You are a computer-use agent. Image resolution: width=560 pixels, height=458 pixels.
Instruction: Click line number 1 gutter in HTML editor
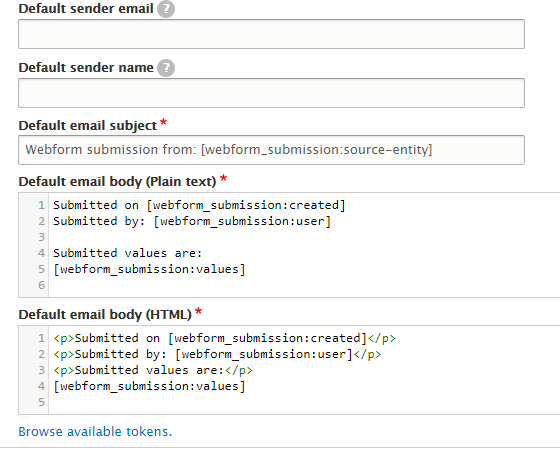click(41, 338)
